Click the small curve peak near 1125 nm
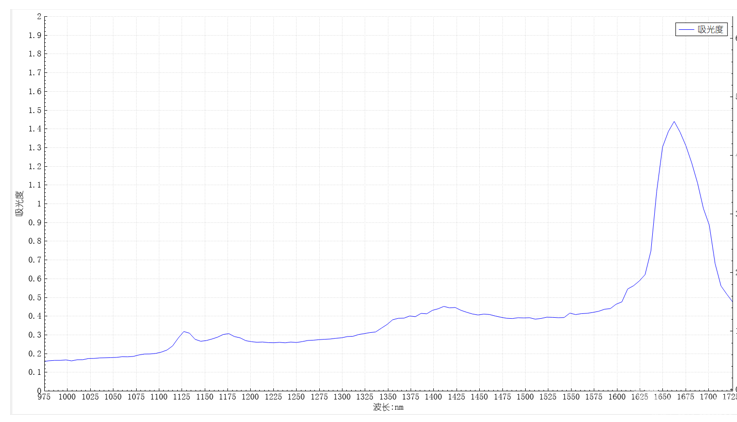 183,331
